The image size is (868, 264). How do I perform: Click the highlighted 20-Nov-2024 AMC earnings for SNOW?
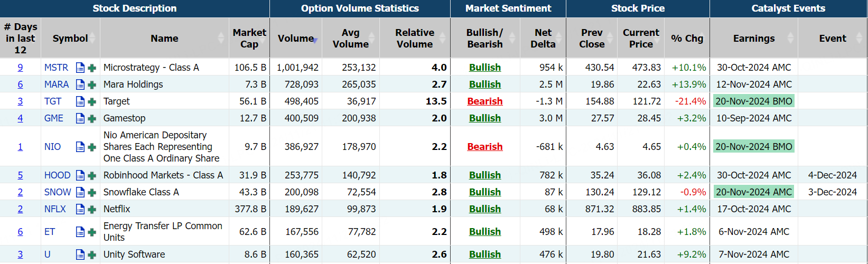click(x=754, y=192)
